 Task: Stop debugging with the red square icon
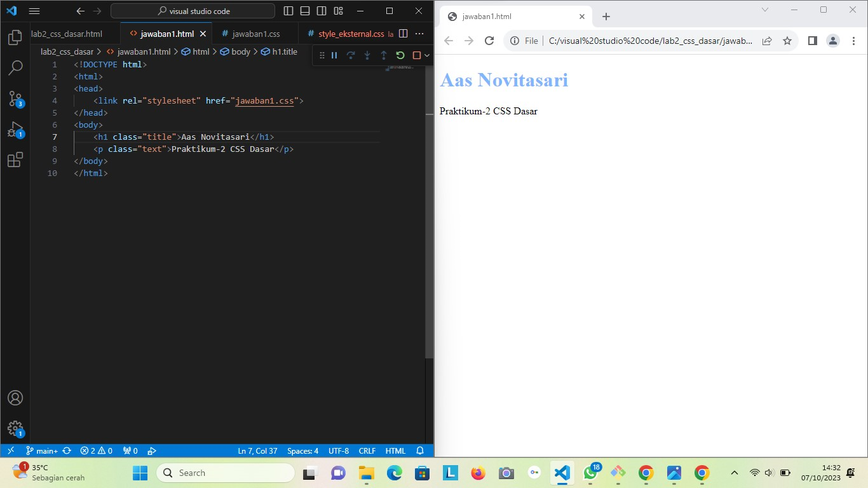click(416, 55)
